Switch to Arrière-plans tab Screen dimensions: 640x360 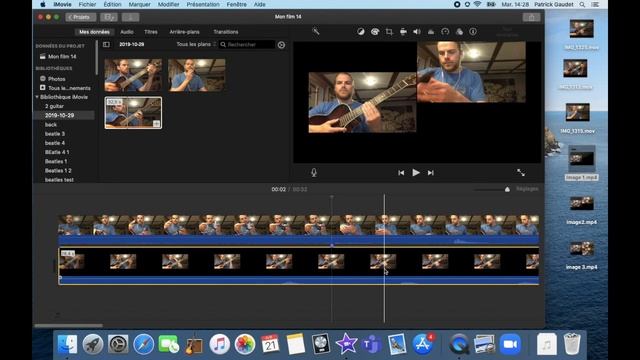[x=184, y=32]
